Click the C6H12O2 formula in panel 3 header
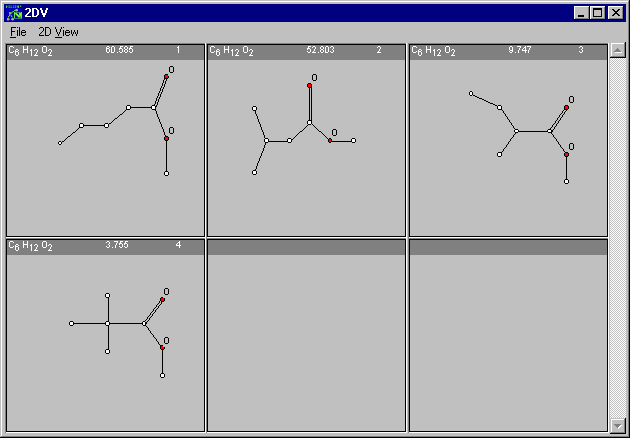The height and width of the screenshot is (438, 630). (433, 51)
